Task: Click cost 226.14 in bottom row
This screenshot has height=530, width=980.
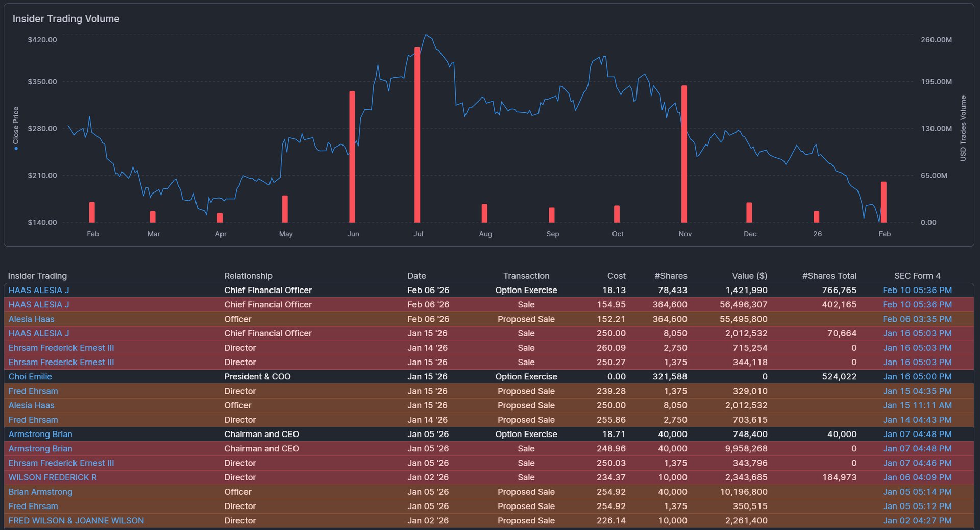Action: [x=611, y=520]
